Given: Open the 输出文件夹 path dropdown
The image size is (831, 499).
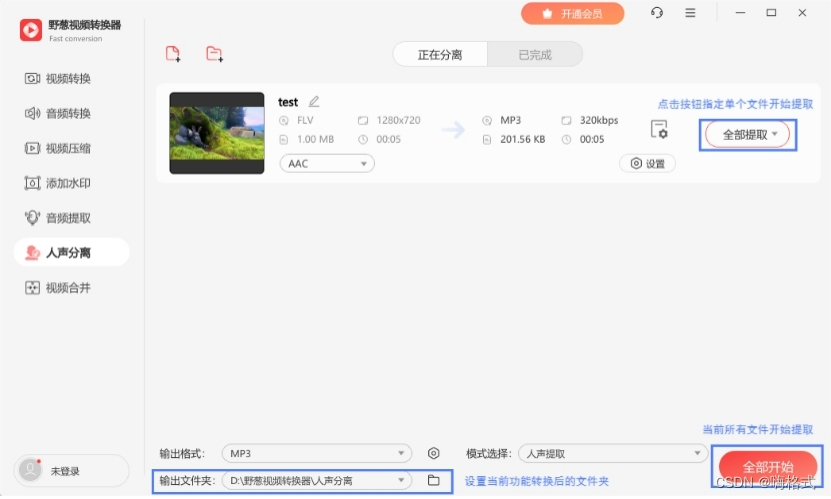Looking at the screenshot, I should click(317, 480).
